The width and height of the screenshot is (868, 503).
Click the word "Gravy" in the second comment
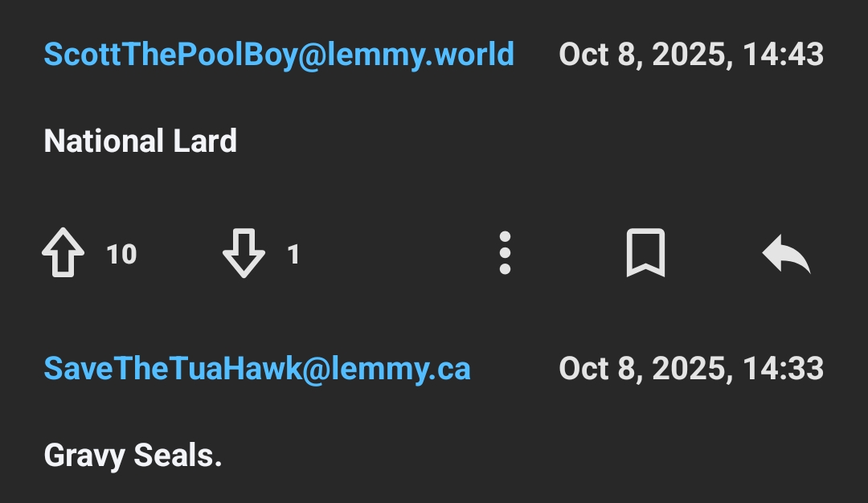click(x=84, y=456)
